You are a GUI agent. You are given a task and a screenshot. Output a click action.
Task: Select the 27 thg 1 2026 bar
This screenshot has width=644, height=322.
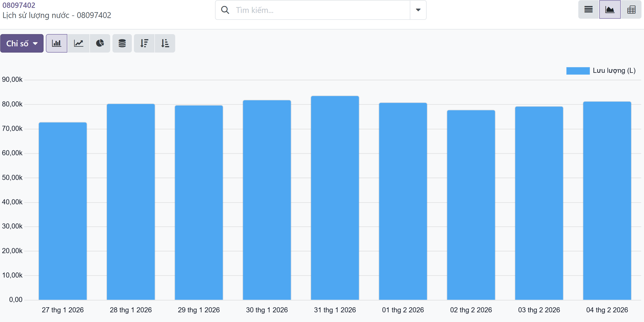63,211
